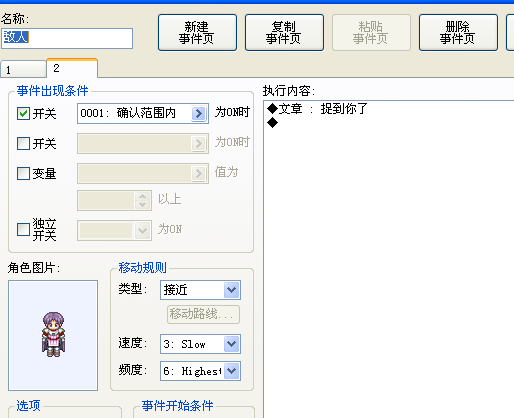
Task: Enable the 变量 condition checkbox
Action: click(x=23, y=173)
